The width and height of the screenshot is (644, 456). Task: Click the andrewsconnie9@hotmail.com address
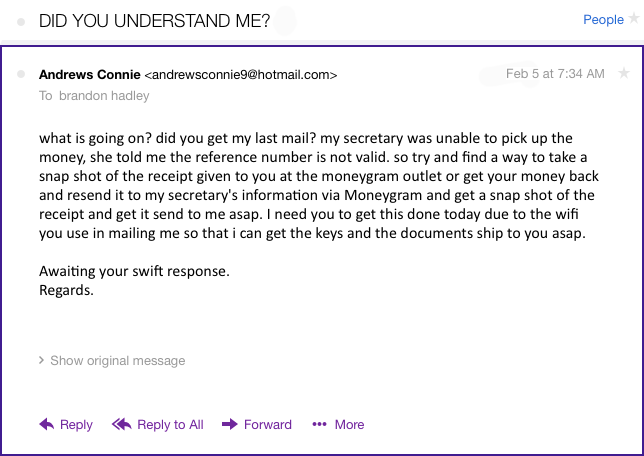(241, 74)
